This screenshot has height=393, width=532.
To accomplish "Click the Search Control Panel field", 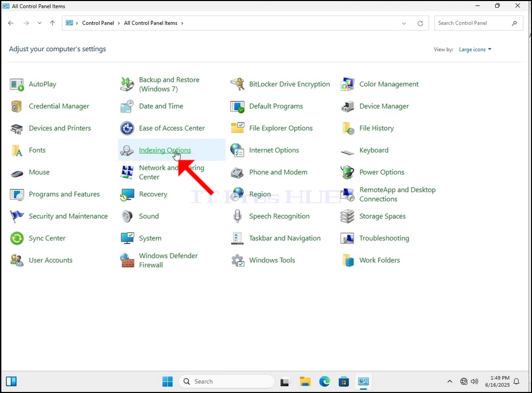I will click(478, 23).
